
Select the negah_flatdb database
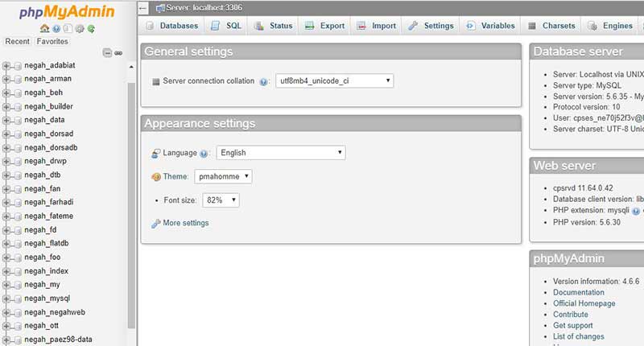[47, 243]
